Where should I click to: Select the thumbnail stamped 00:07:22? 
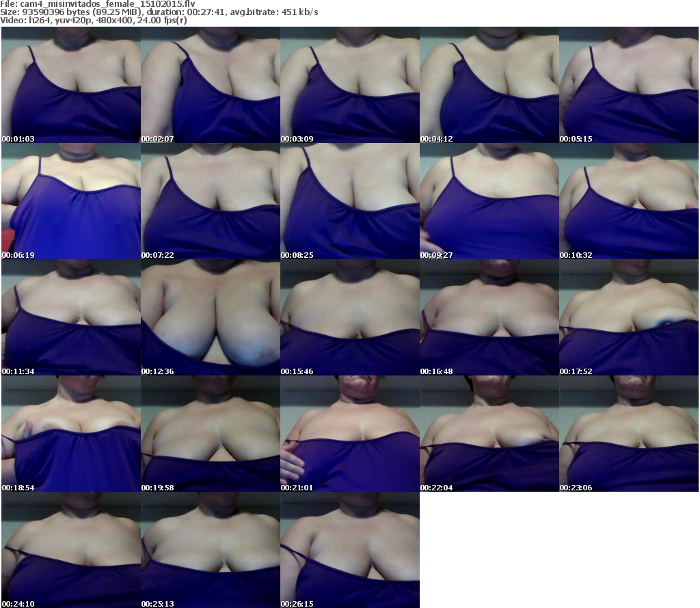point(211,201)
